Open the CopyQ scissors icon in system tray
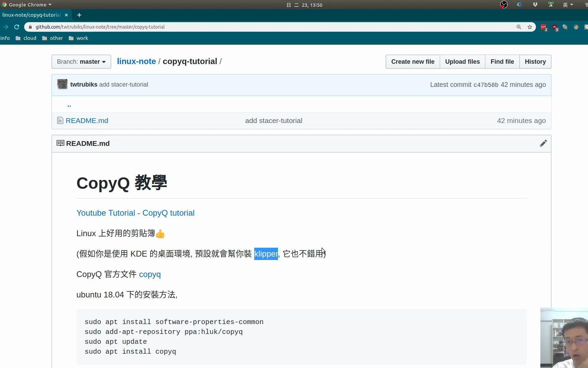 pos(551,4)
